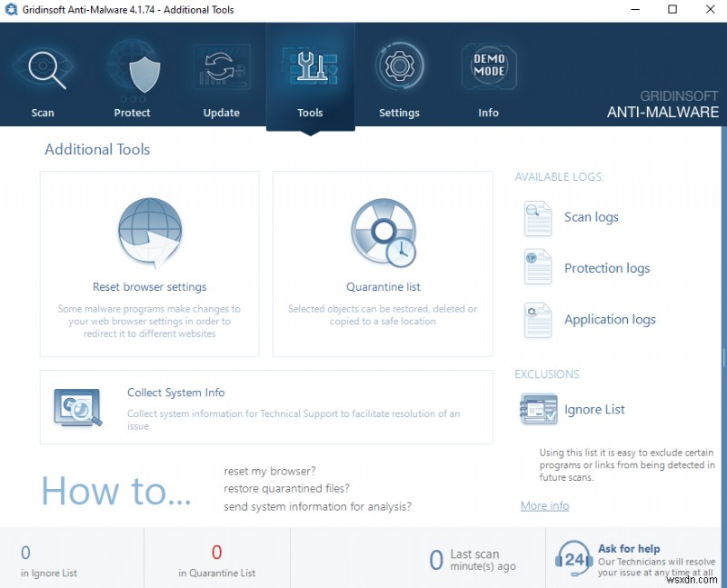Switch to the Protect tab label

click(132, 113)
